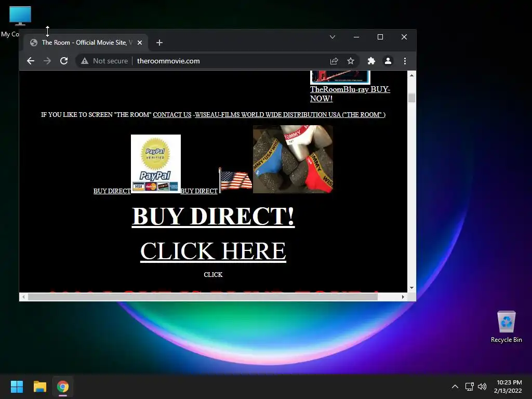The height and width of the screenshot is (399, 532).
Task: Open the Chrome profile avatar
Action: 388,61
